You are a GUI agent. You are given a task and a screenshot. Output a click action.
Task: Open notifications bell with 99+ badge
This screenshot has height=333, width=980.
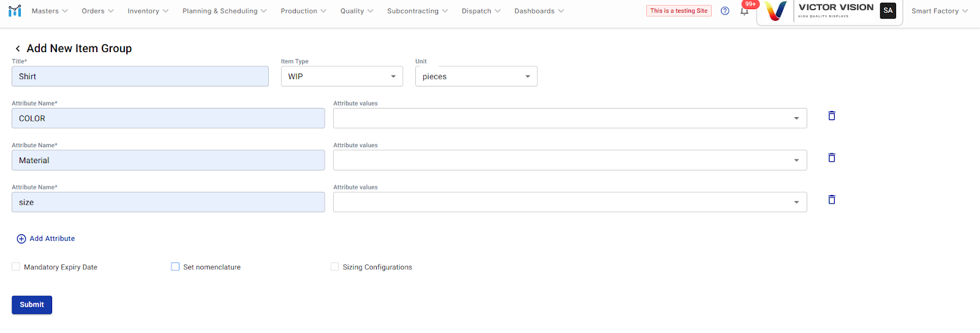[x=744, y=11]
